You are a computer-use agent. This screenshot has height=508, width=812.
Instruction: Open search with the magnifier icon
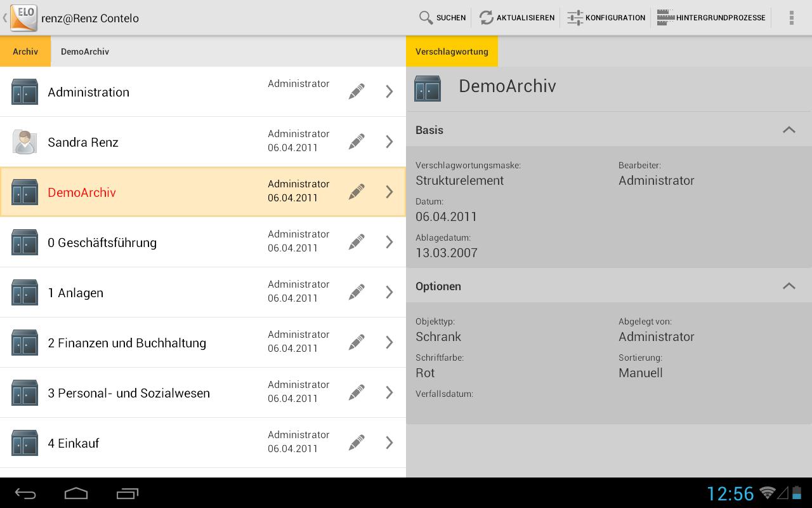pyautogui.click(x=426, y=18)
